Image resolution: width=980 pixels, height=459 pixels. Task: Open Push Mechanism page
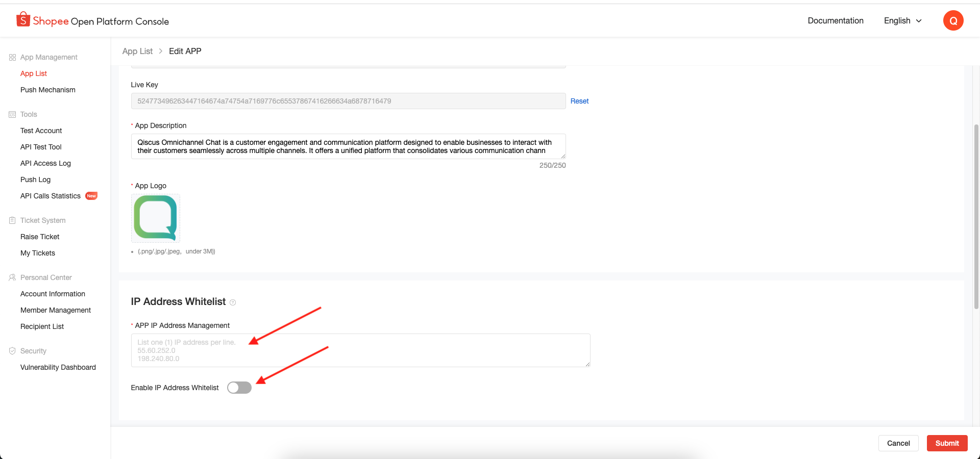click(x=48, y=90)
